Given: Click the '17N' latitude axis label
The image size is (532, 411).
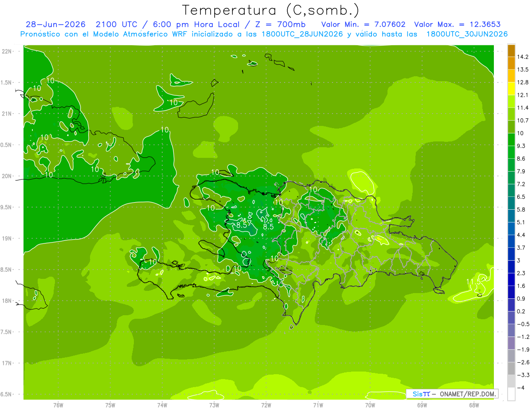Looking at the screenshot, I should [7, 363].
